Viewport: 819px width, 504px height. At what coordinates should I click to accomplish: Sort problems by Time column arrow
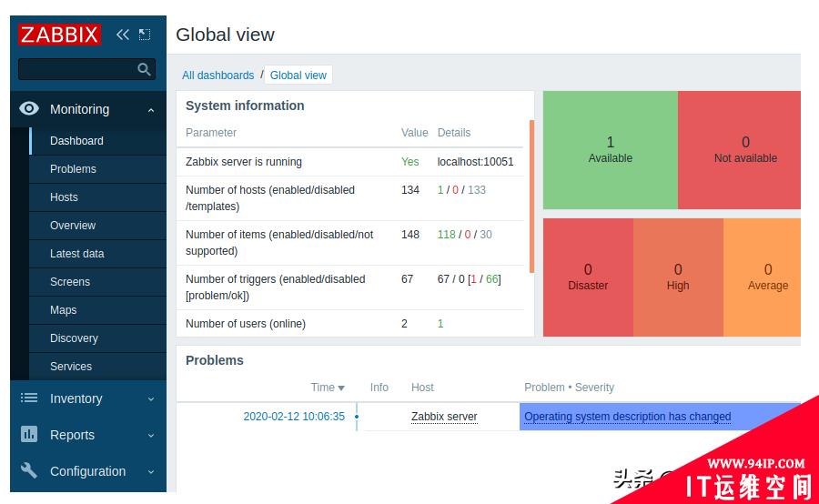(x=341, y=388)
